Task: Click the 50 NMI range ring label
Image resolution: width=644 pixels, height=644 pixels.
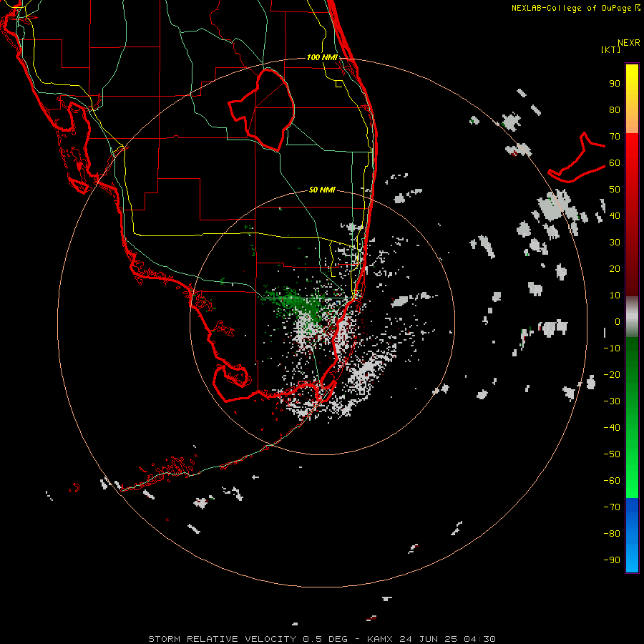Action: click(x=322, y=190)
